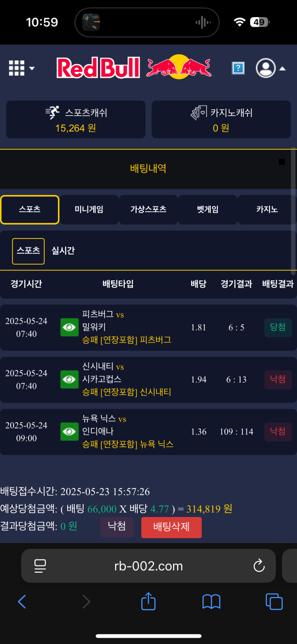The image size is (297, 644).
Task: Select the 실시간 sub-tab
Action: tap(63, 251)
